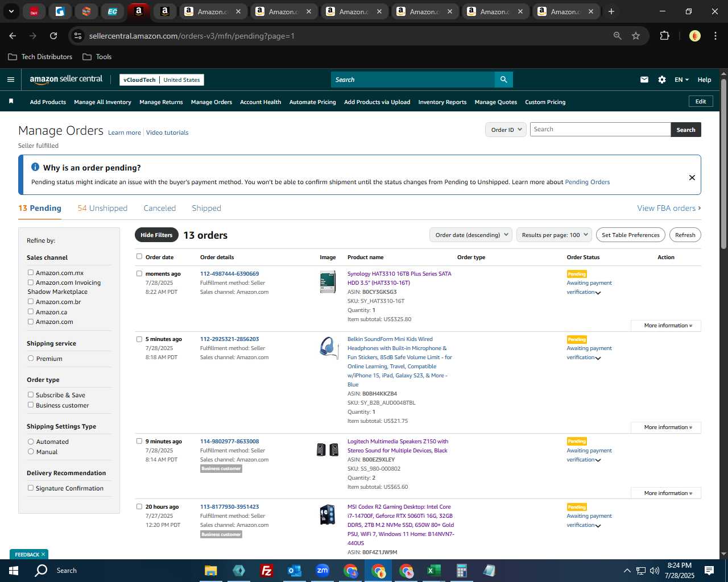This screenshot has width=728, height=582.
Task: Bookmark this page with the star icon
Action: 636,36
